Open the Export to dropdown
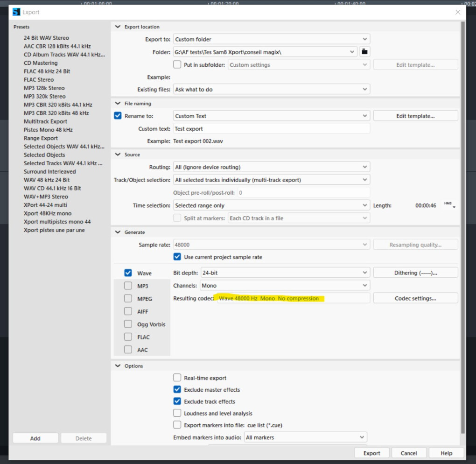The width and height of the screenshot is (476, 464). point(272,39)
